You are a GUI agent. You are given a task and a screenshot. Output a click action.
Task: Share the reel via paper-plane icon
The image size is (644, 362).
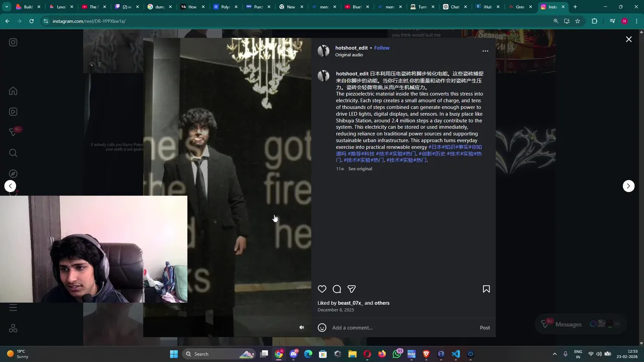(x=352, y=289)
